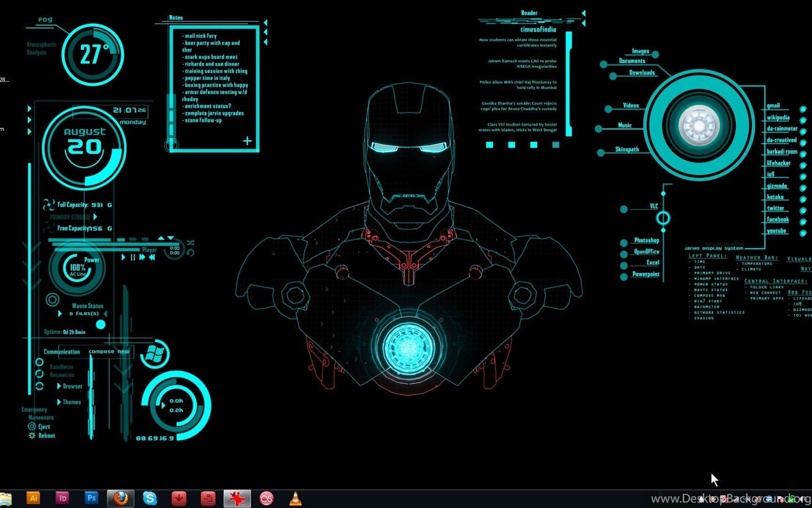Click the fan icon beside Full Capacity
This screenshot has height=508, width=812.
pyautogui.click(x=48, y=205)
